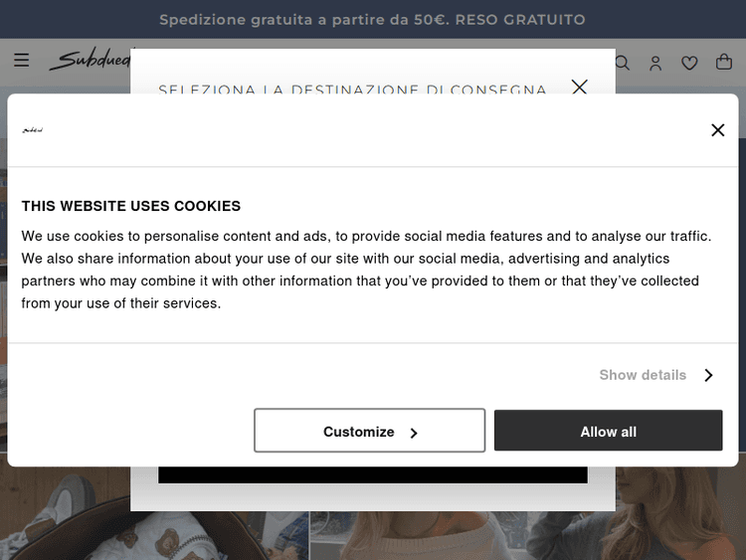The width and height of the screenshot is (746, 560).
Task: Click the chevron beside Show details
Action: click(708, 375)
